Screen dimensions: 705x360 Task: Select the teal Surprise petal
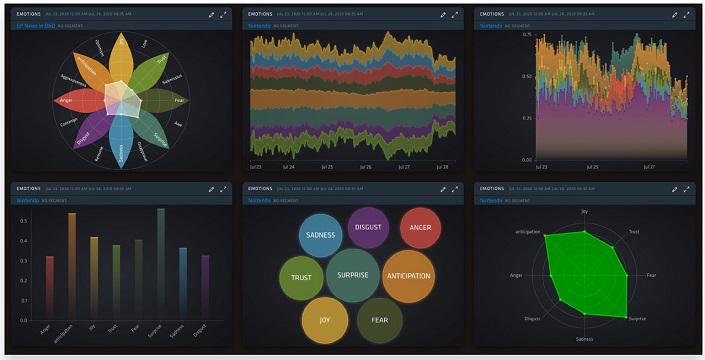150,129
